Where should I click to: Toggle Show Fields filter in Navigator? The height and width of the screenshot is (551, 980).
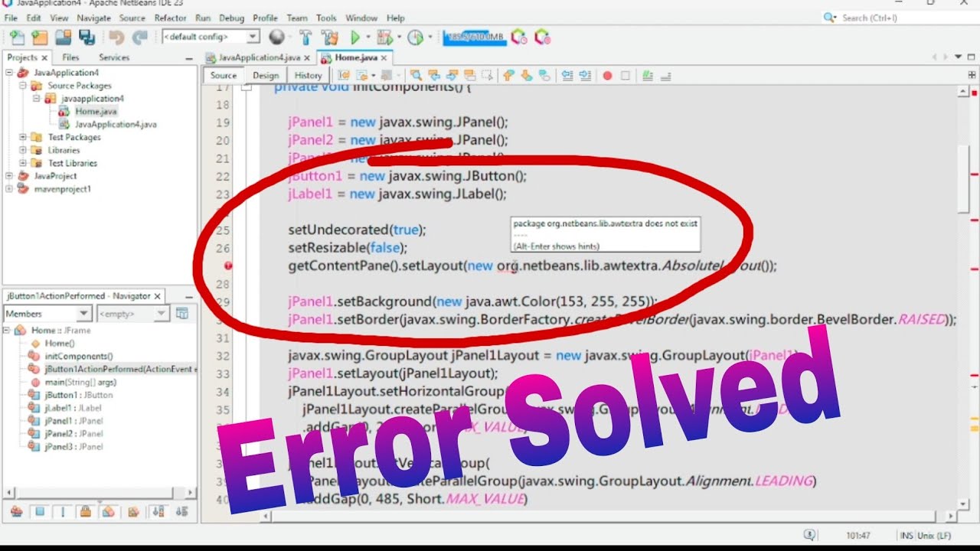40,511
